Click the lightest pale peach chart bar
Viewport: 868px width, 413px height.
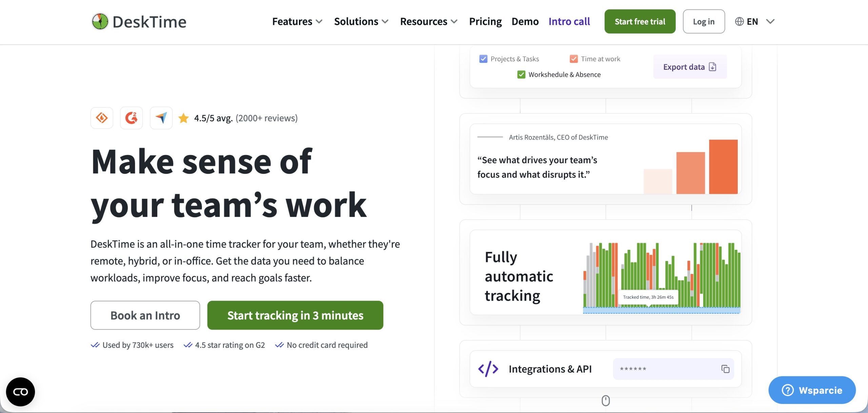[658, 182]
